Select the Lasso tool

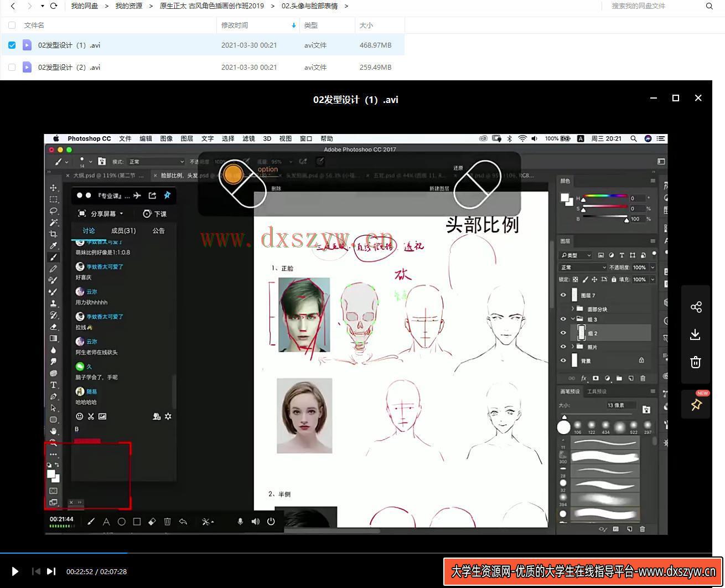click(x=54, y=211)
